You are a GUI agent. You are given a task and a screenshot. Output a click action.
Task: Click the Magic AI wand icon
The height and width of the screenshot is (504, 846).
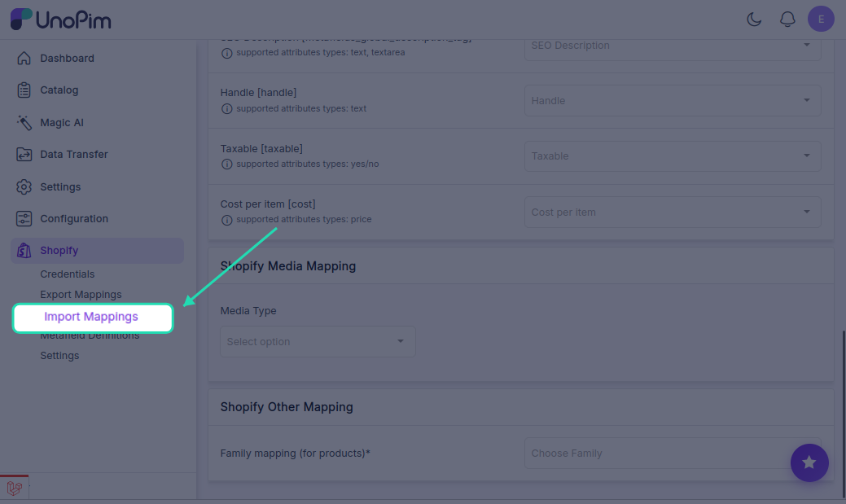[x=24, y=122]
